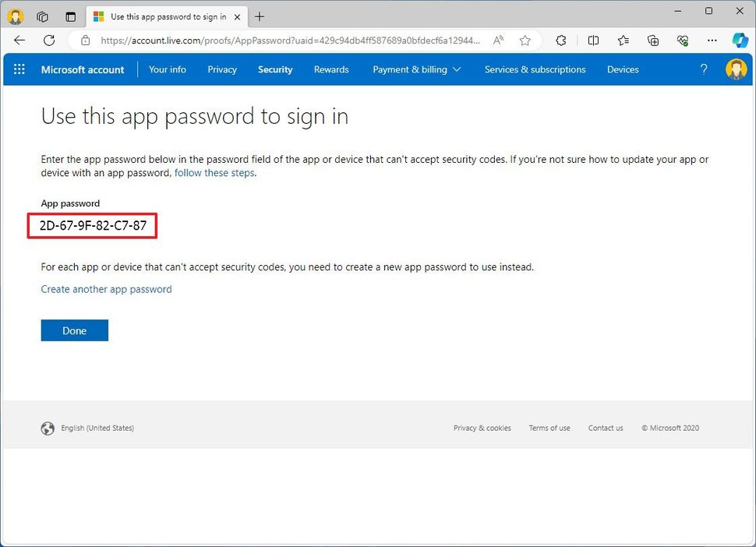Click the Done button
The height and width of the screenshot is (547, 756).
(74, 330)
